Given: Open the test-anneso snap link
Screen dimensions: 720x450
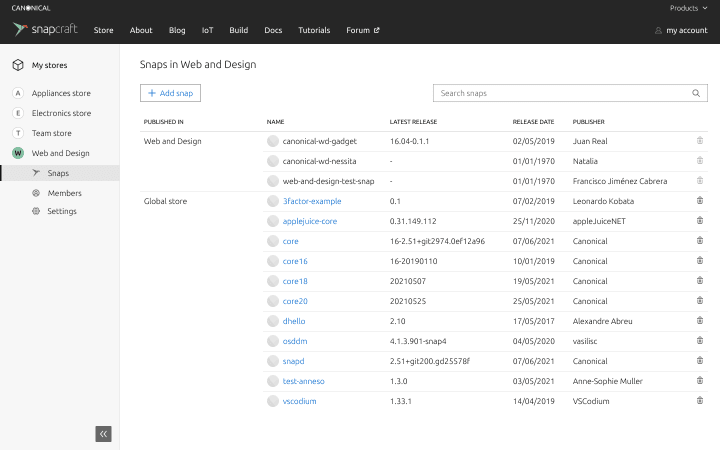Looking at the screenshot, I should [304, 381].
